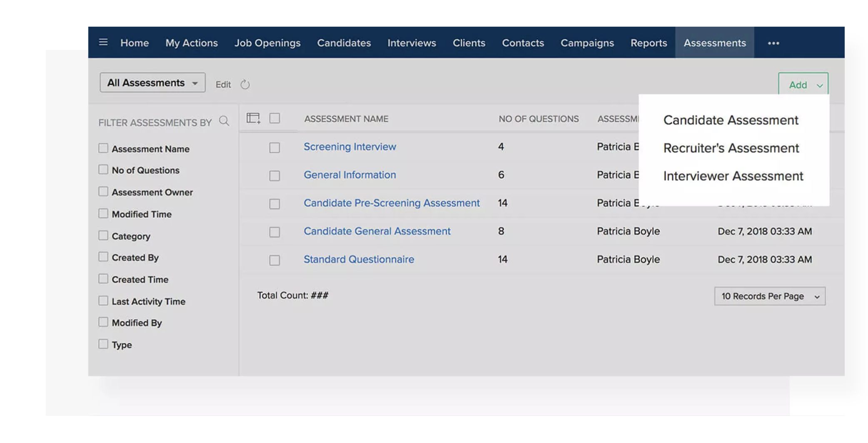Image resolution: width=868 pixels, height=443 pixels.
Task: Select the Standard Questionnaire row checkbox
Action: pyautogui.click(x=274, y=260)
